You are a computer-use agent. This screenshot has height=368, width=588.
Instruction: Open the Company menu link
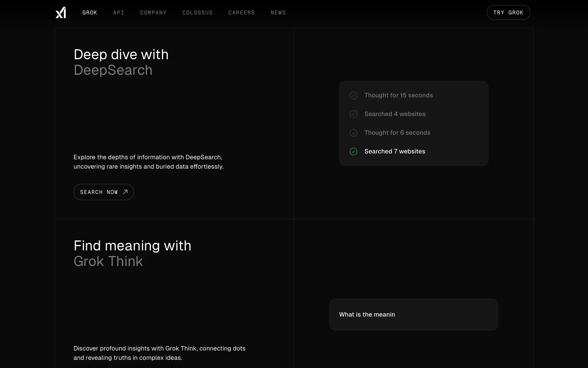pos(153,13)
